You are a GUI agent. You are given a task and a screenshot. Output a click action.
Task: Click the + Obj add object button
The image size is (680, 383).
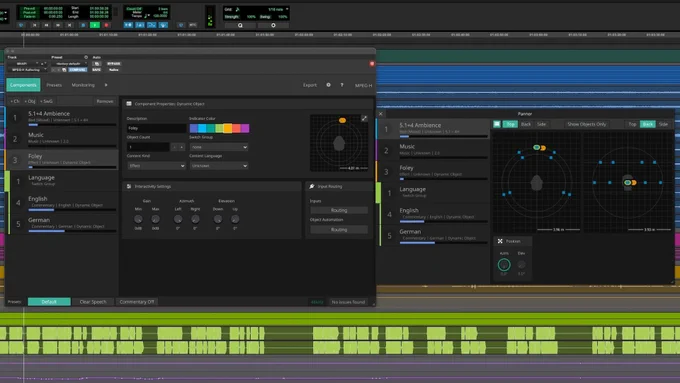[30, 101]
